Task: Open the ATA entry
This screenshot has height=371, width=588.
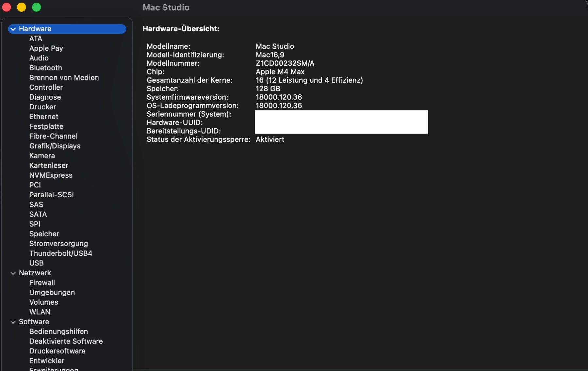Action: (36, 39)
